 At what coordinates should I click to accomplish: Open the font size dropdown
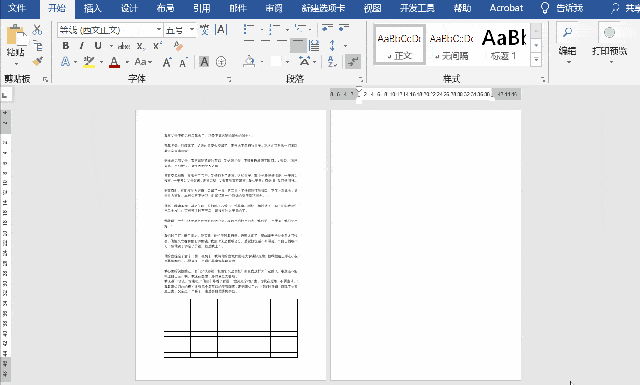(x=192, y=30)
